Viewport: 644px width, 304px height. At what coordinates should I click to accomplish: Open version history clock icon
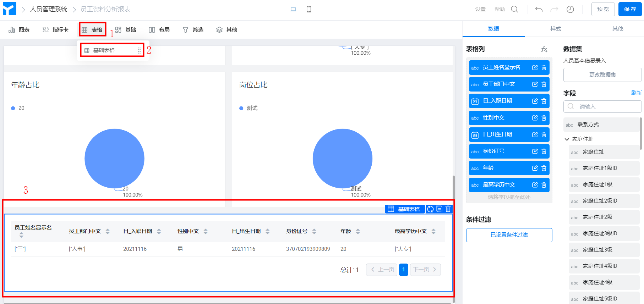pos(570,9)
